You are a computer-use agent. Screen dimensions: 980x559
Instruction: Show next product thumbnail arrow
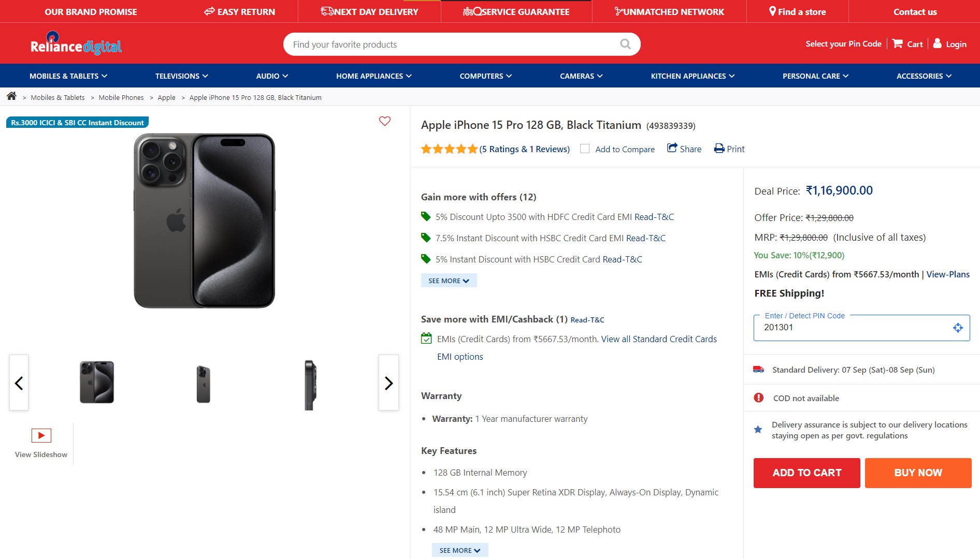coord(388,383)
